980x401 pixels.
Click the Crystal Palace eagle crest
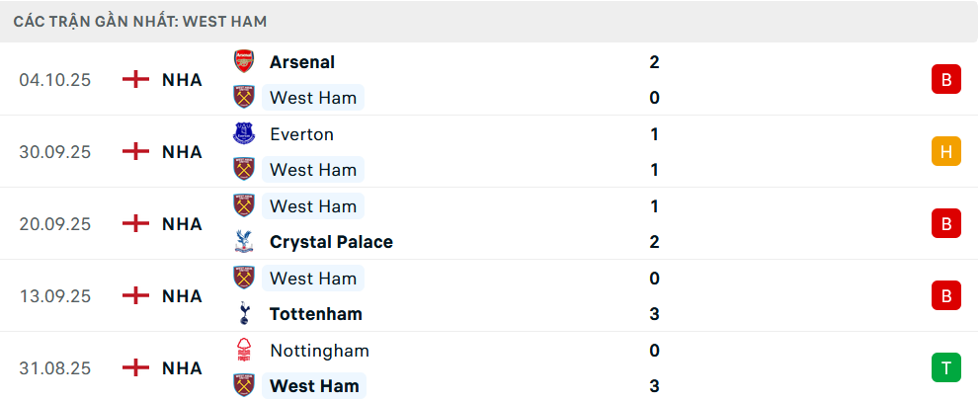tap(243, 242)
